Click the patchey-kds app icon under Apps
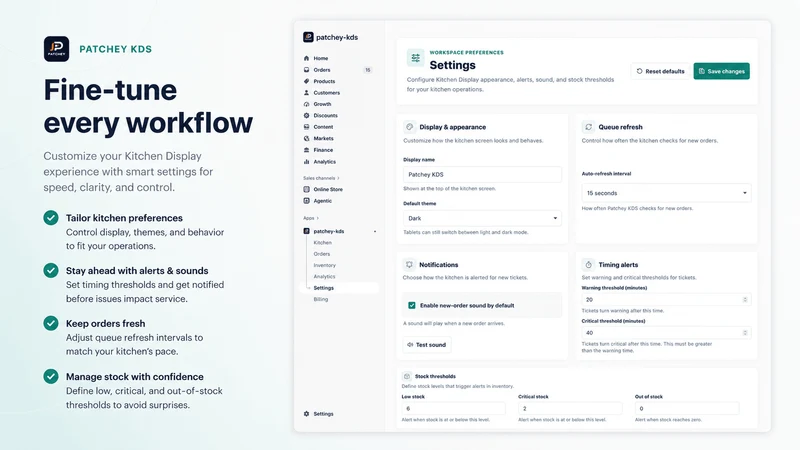Viewport: 800px width, 450px height. pos(307,231)
